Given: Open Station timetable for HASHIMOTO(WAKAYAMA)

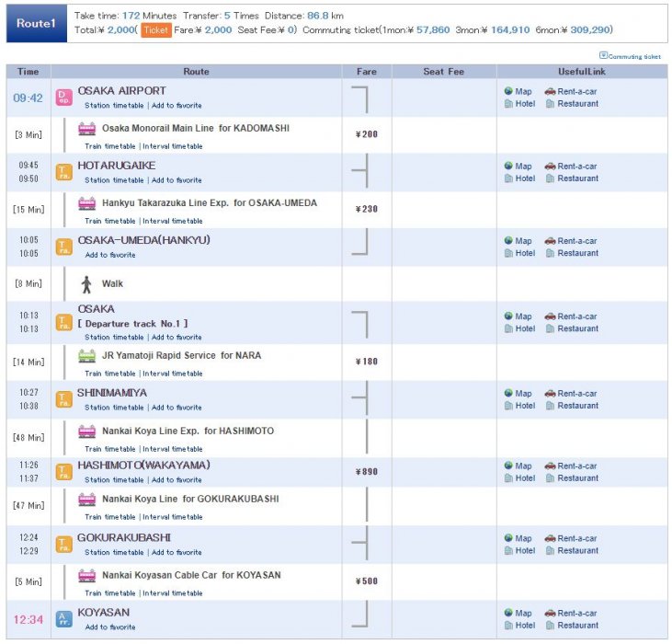Looking at the screenshot, I should [114, 480].
